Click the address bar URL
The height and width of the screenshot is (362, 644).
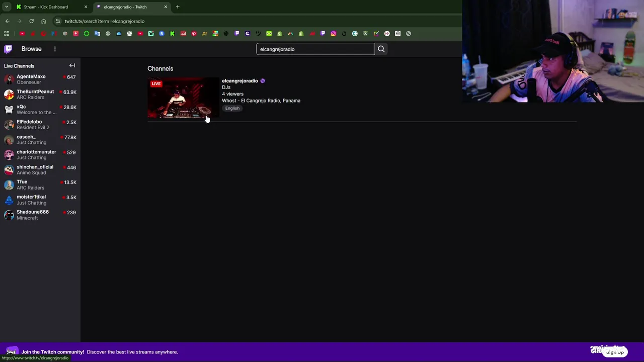[x=105, y=21]
